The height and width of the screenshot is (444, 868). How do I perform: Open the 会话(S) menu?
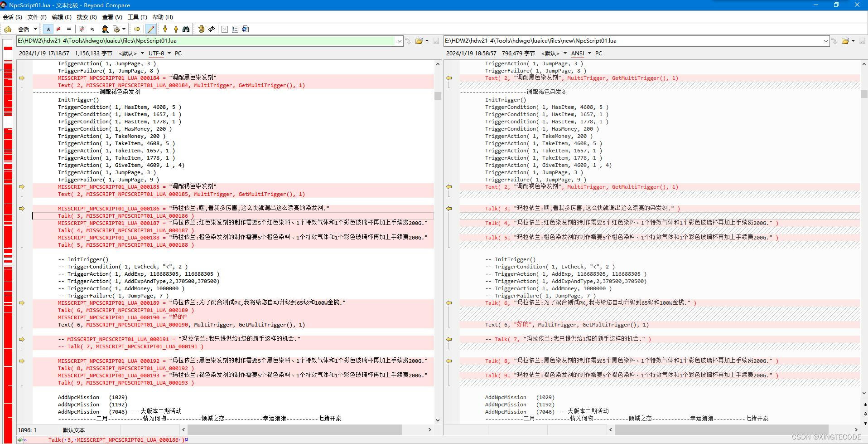(x=12, y=17)
